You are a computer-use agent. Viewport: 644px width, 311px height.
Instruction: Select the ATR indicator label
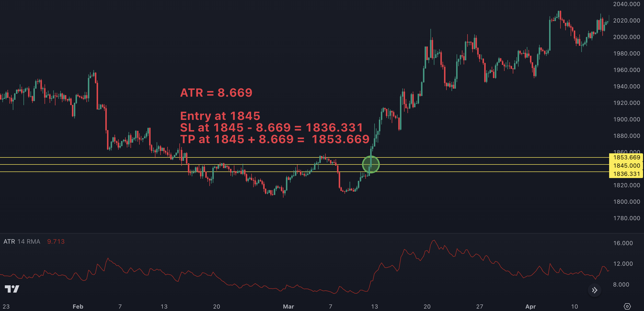[x=9, y=241]
